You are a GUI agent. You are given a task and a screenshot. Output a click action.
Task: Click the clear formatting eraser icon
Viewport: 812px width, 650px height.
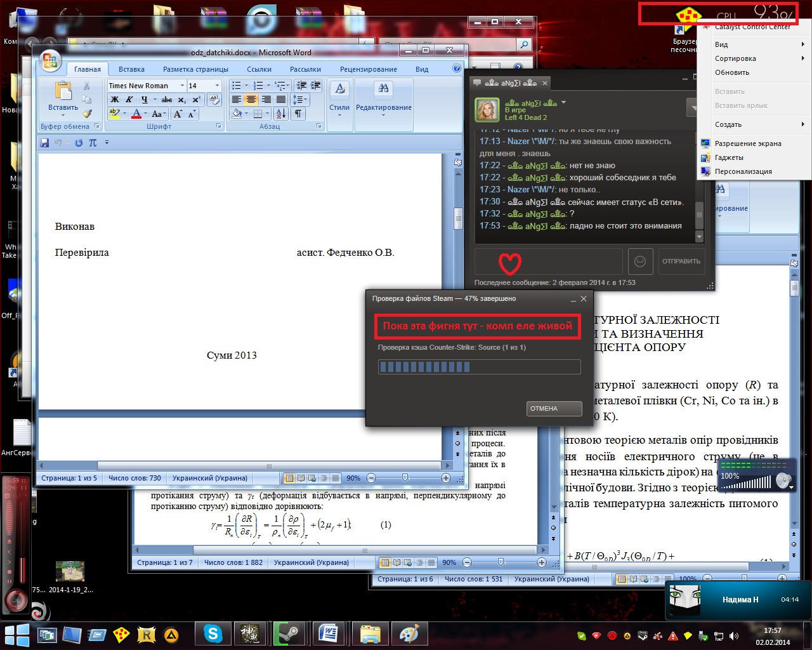(214, 100)
